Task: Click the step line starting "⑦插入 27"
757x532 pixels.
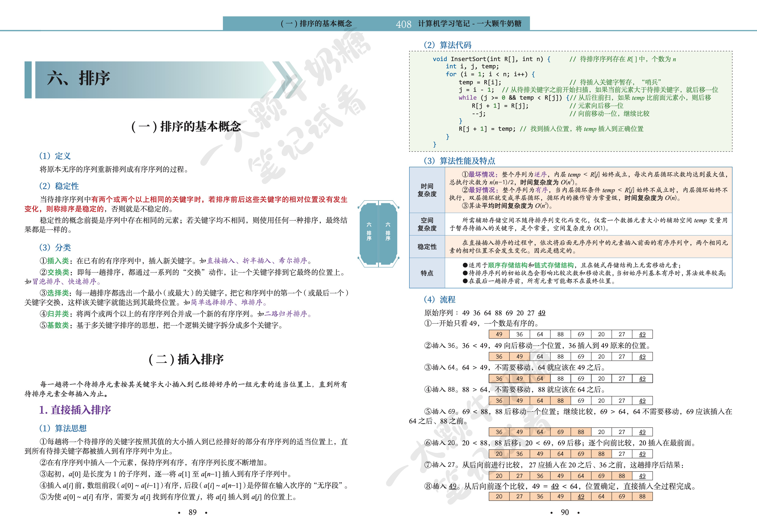Action: coord(554,465)
